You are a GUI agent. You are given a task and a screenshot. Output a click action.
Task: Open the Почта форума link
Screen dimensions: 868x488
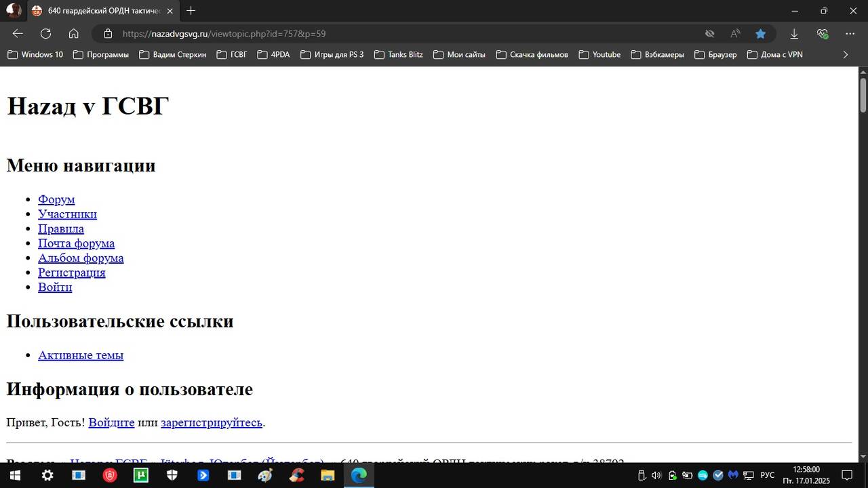(76, 243)
